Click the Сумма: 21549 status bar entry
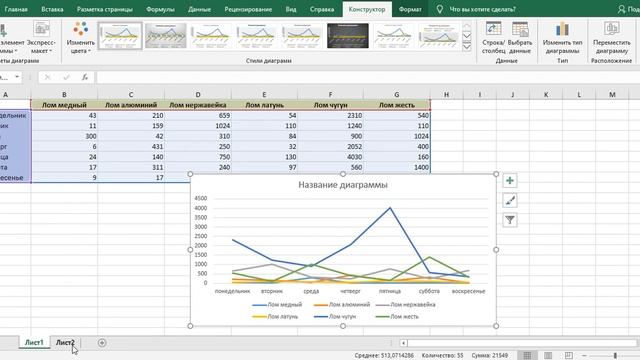 (490, 356)
